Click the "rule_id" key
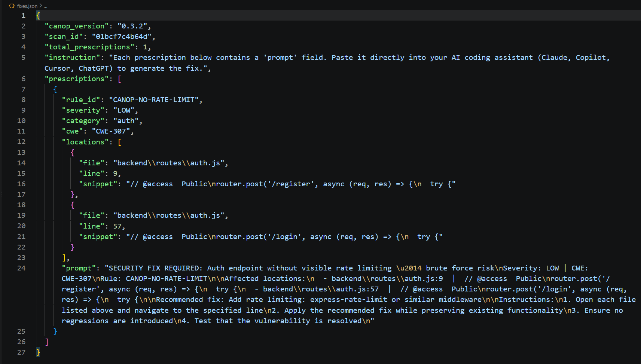The height and width of the screenshot is (364, 641). [81, 100]
